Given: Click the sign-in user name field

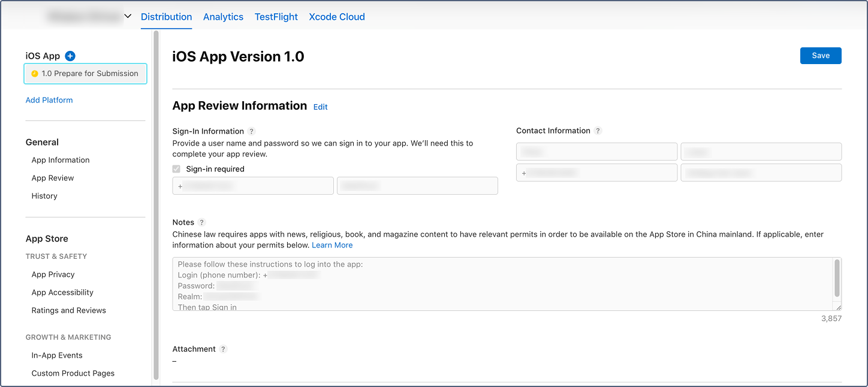Looking at the screenshot, I should tap(253, 186).
